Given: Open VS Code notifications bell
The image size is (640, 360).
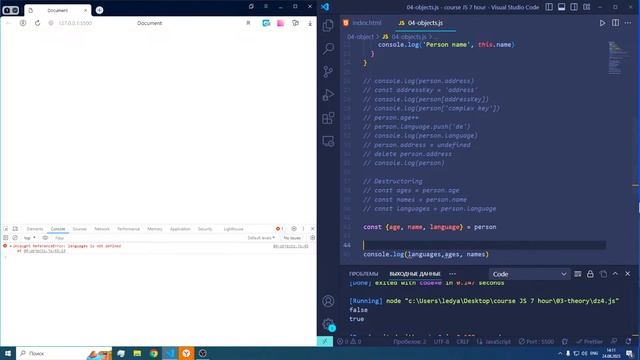Looking at the screenshot, I should (628, 341).
